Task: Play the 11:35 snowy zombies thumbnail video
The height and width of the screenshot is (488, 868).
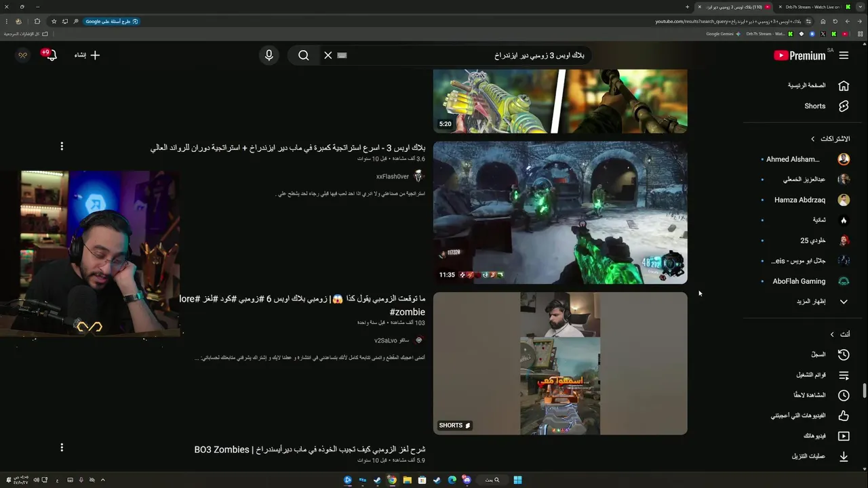Action: [560, 212]
